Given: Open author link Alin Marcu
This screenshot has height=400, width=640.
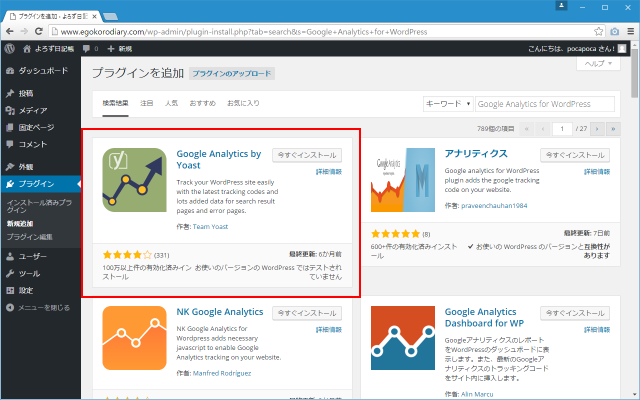Looking at the screenshot, I should 477,394.
